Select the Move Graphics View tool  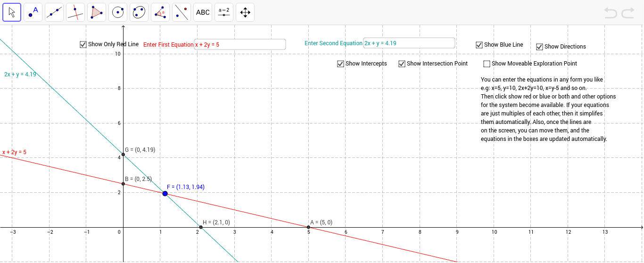point(245,12)
